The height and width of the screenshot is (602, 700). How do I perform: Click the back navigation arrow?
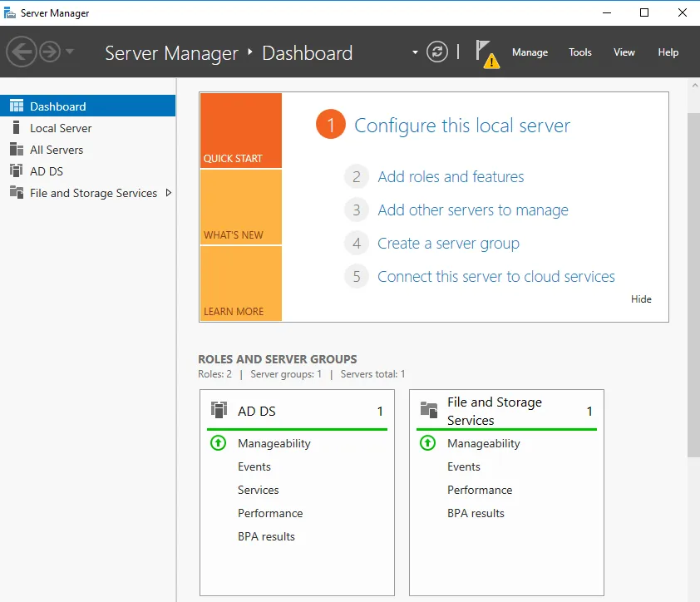pos(22,52)
